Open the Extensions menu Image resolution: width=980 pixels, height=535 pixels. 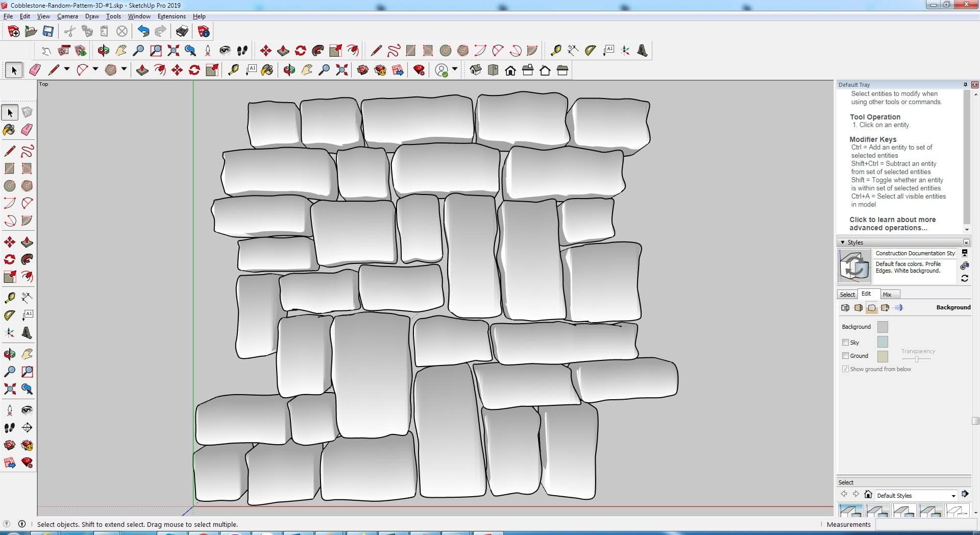[x=171, y=16]
